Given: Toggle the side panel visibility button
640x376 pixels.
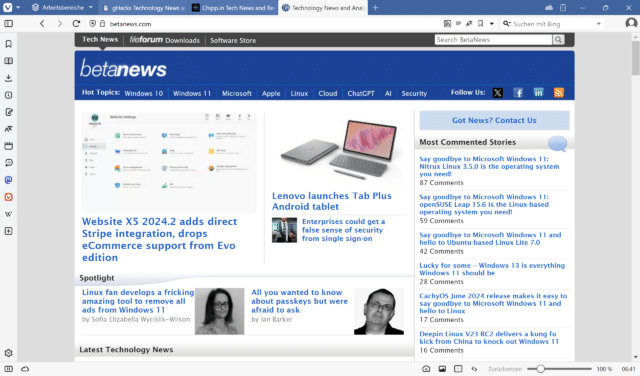Looking at the screenshot, I should tap(8, 24).
